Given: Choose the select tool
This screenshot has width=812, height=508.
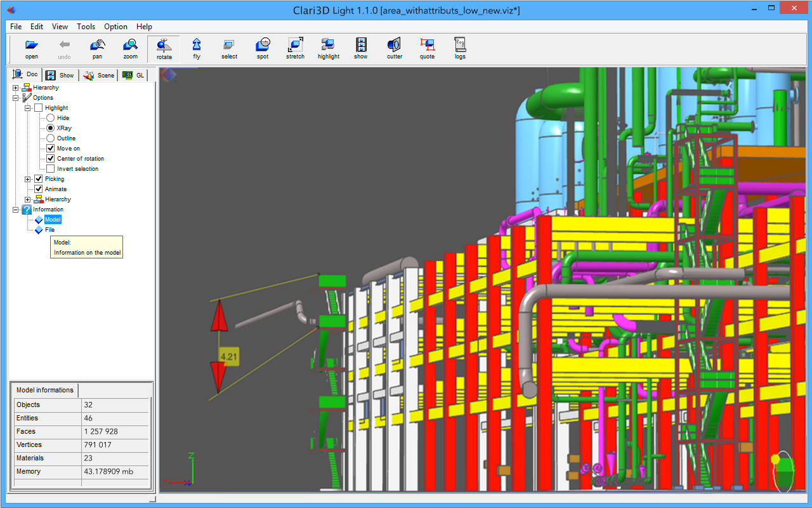Looking at the screenshot, I should 230,49.
